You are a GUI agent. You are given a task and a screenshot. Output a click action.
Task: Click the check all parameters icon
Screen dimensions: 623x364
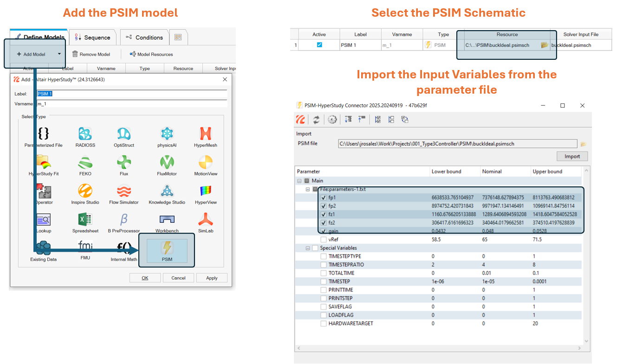[x=378, y=120]
